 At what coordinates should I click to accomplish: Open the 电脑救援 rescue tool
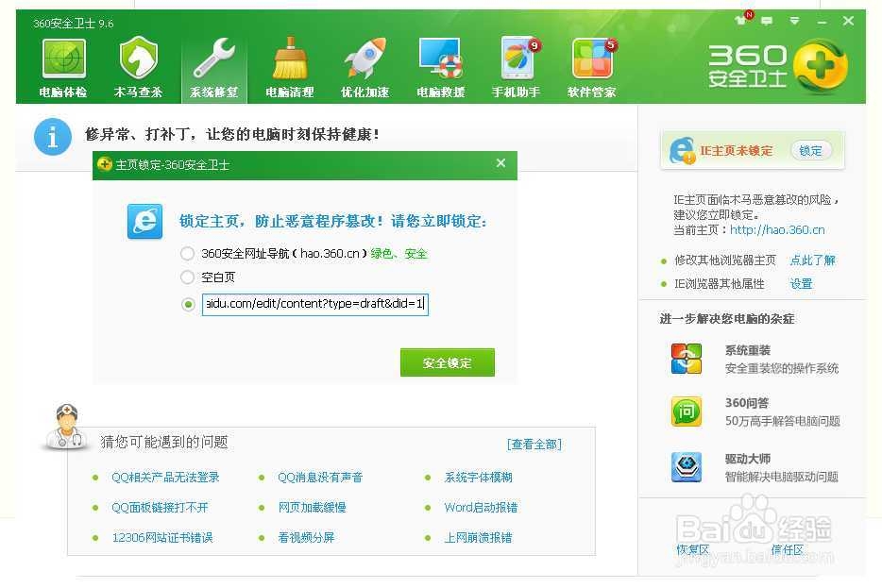tap(439, 64)
